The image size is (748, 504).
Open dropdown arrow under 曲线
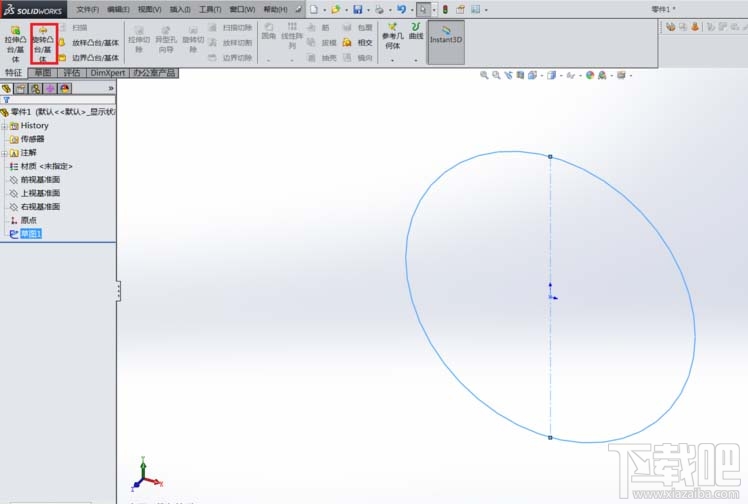point(416,61)
